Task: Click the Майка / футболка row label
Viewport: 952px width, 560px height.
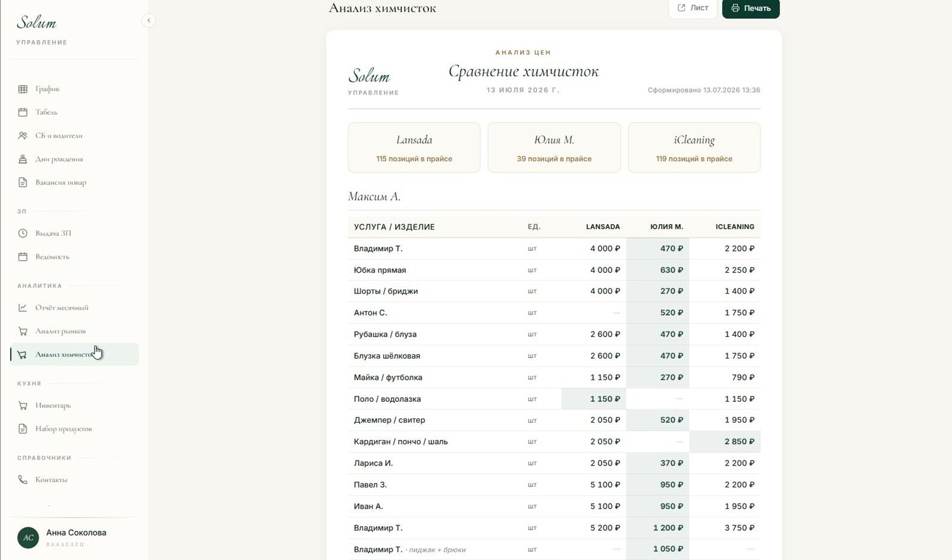Action: tap(388, 377)
